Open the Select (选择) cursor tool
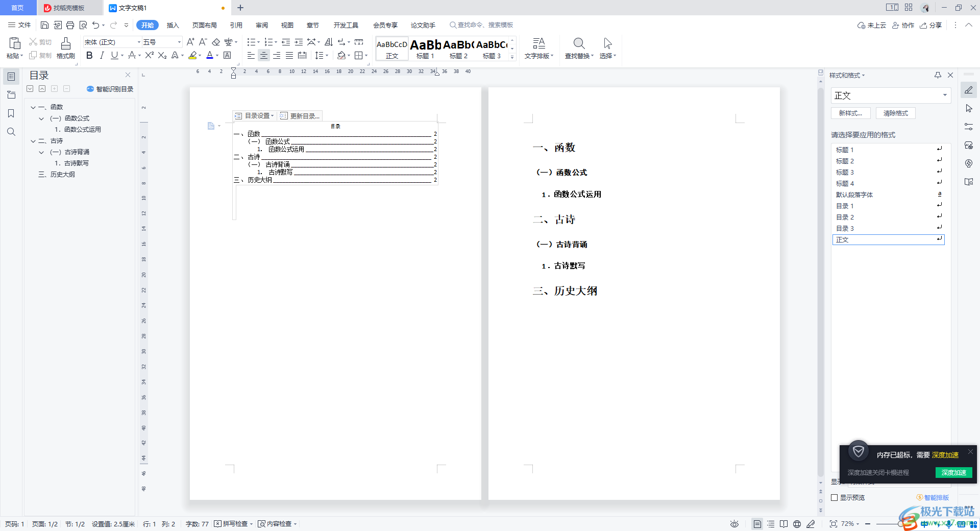The image size is (980, 531). pyautogui.click(x=607, y=43)
